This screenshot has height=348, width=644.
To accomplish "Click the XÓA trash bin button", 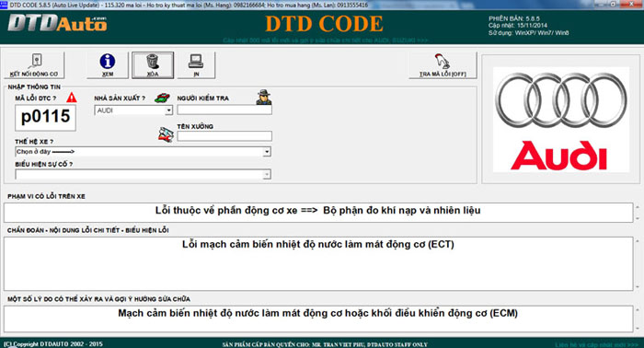I will (x=153, y=65).
